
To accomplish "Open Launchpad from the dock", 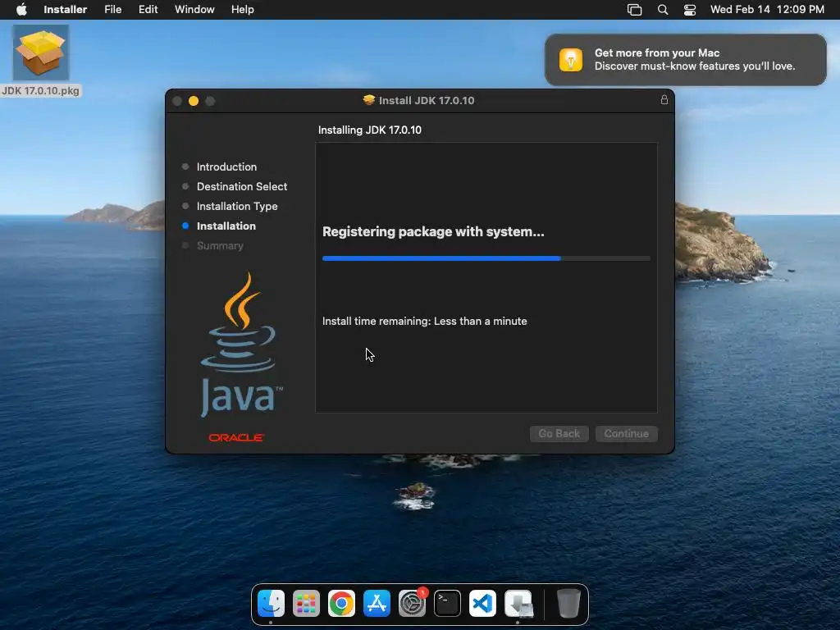I will [x=307, y=604].
